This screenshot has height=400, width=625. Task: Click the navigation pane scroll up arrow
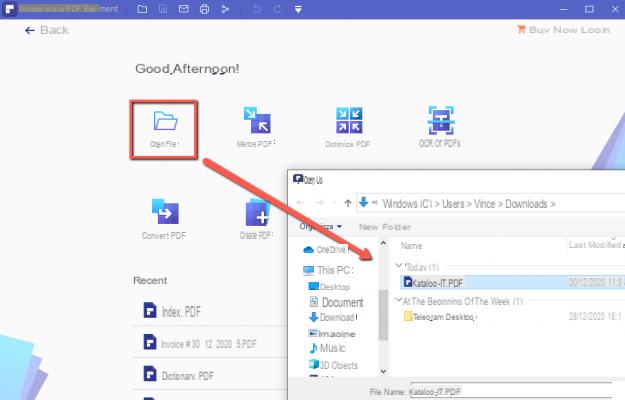point(383,243)
